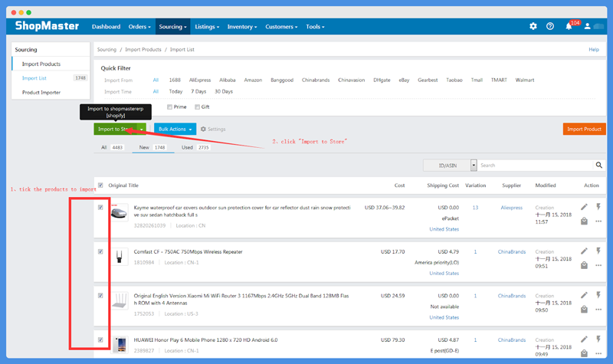
Task: Filter import time to Today
Action: click(x=175, y=91)
